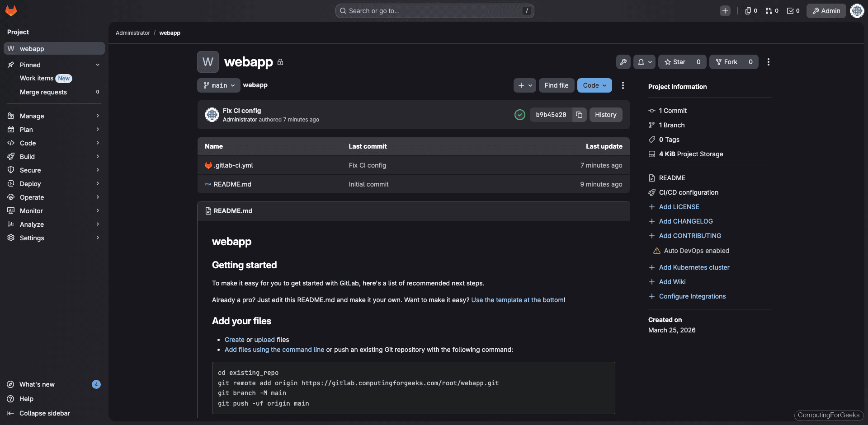Screen dimensions: 868x425
Task: Navigate to Administrator in the breadcrumb
Action: (x=132, y=33)
